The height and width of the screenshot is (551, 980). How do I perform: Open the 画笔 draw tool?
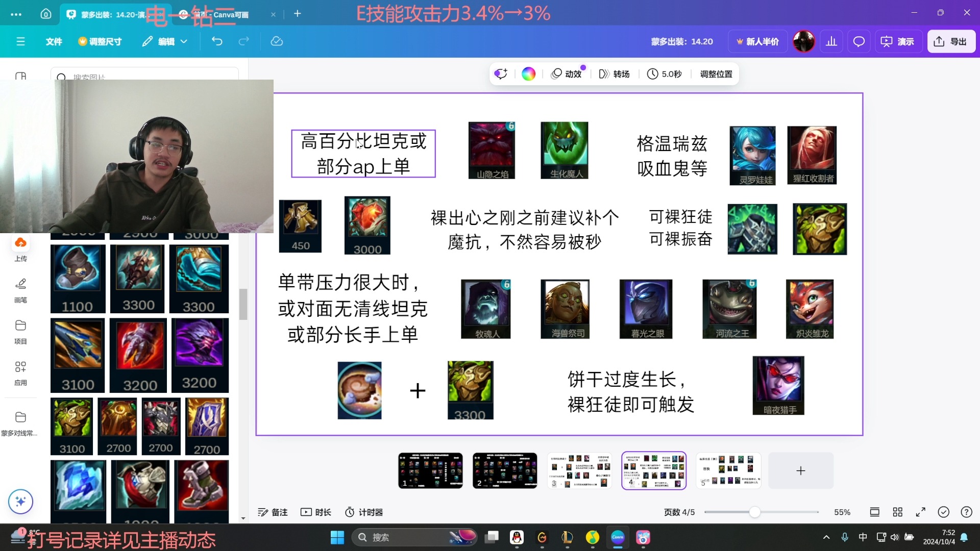(x=20, y=290)
